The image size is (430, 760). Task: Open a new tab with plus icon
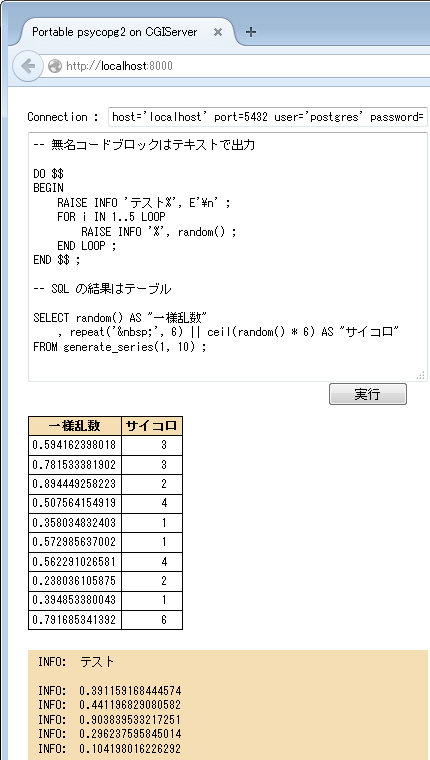point(250,32)
